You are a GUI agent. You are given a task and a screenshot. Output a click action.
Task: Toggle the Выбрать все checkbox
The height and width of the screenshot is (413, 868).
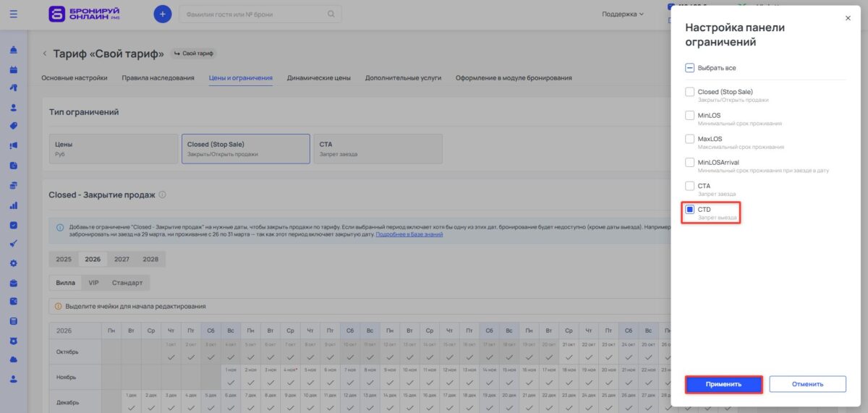[x=689, y=67]
